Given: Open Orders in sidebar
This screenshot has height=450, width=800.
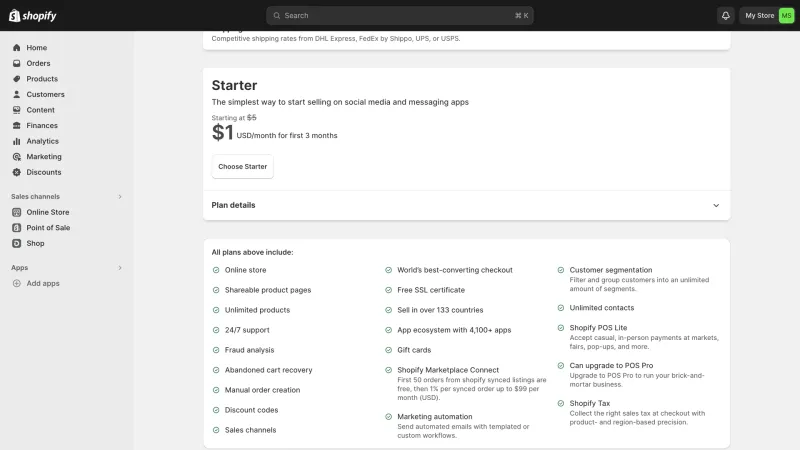Looking at the screenshot, I should click(x=38, y=63).
